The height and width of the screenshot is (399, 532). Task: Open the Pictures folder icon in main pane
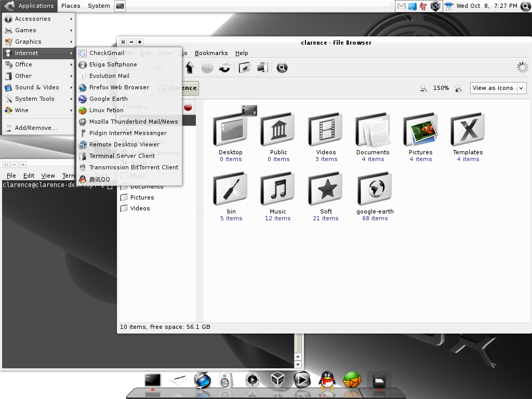point(420,129)
